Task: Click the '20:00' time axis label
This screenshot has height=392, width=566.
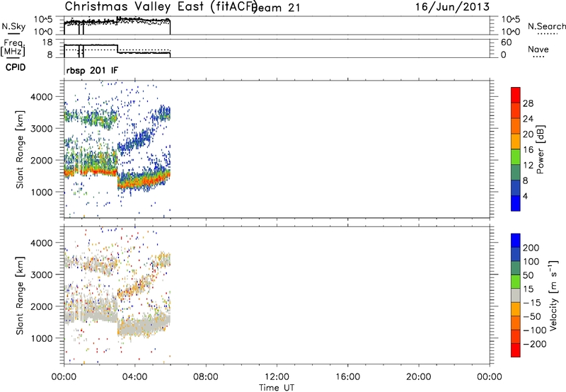Action: tap(418, 377)
